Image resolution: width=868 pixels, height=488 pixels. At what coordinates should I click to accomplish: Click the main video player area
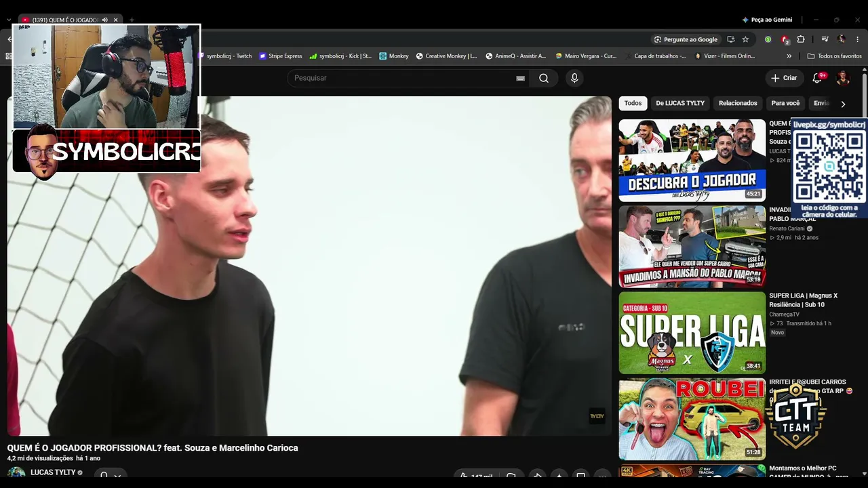coord(309,266)
